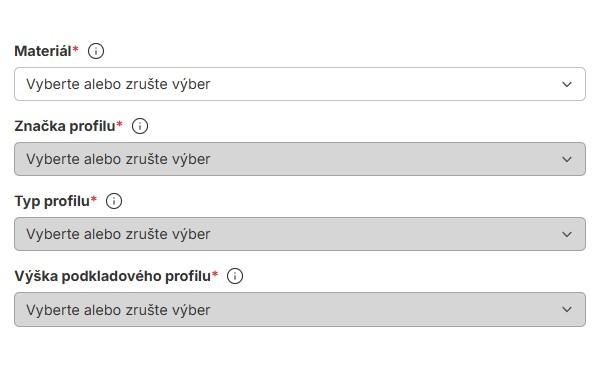
Task: Click info icon for Výška podkladového profilu
Action: [x=235, y=276]
